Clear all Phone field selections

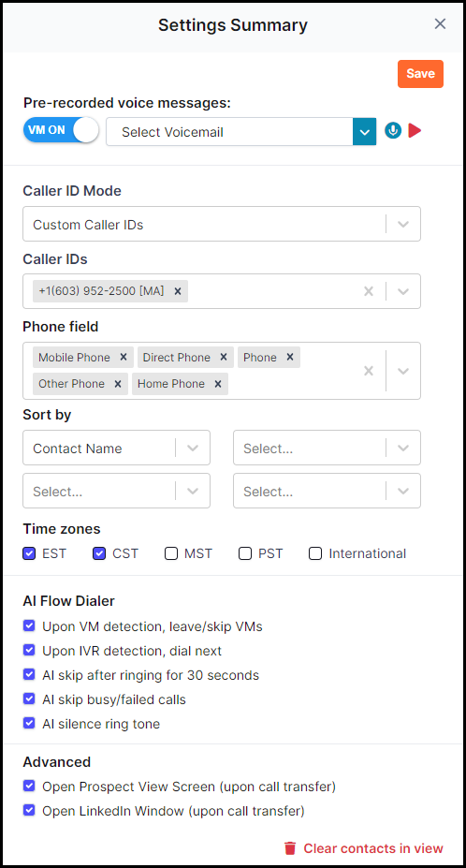coord(369,371)
